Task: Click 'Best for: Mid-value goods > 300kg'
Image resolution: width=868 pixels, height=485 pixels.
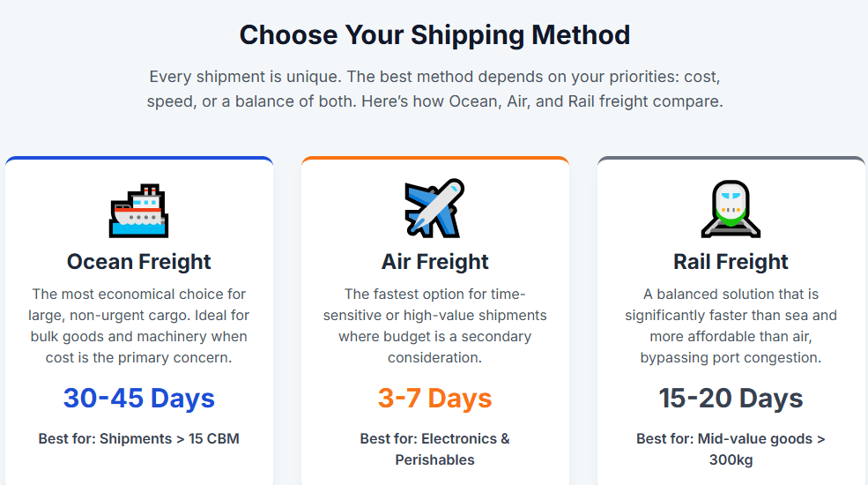Action: point(731,449)
